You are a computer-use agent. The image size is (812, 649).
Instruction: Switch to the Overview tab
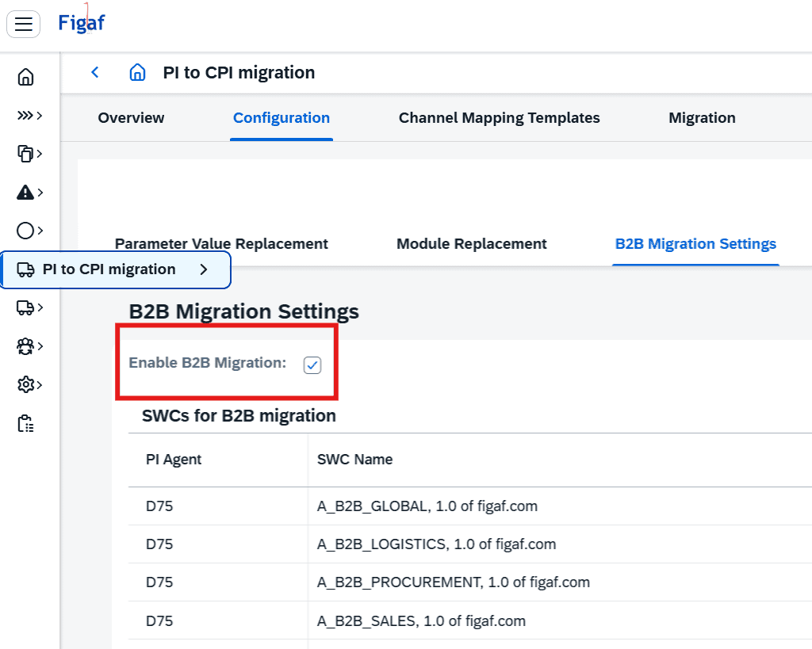click(x=131, y=118)
